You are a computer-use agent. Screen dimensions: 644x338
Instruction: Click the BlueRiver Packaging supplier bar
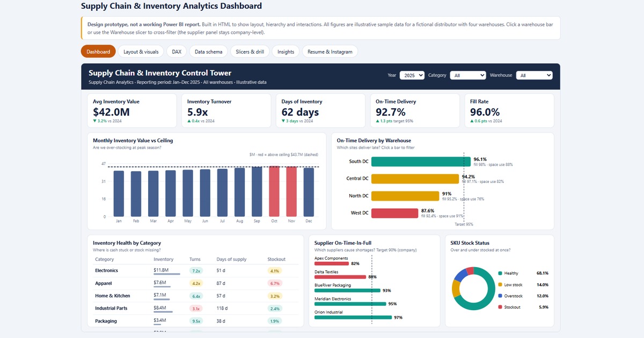click(x=347, y=290)
